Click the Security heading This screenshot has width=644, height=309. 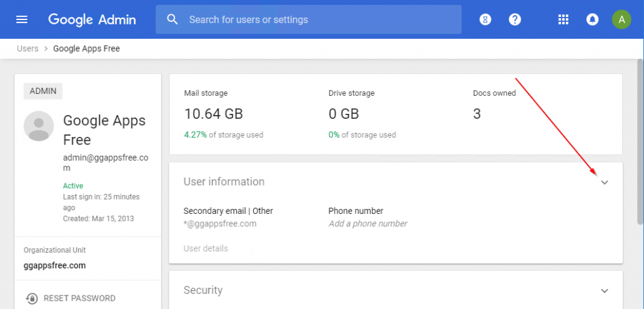[203, 290]
